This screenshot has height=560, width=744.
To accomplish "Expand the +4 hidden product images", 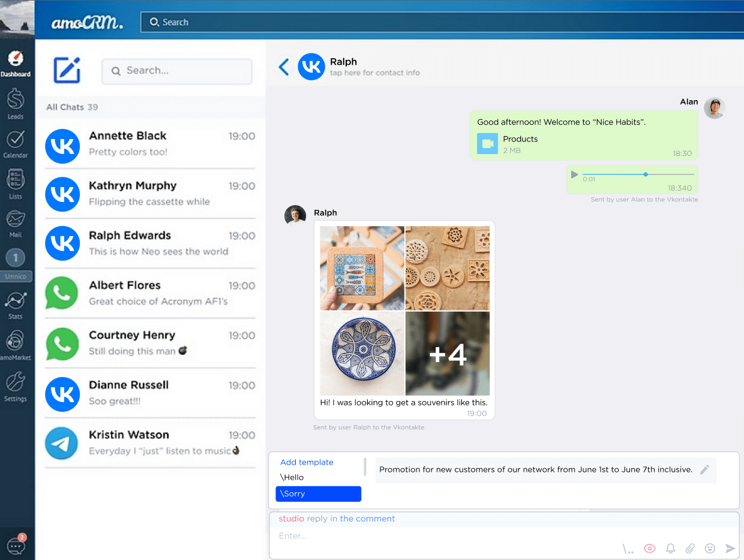I will [447, 353].
